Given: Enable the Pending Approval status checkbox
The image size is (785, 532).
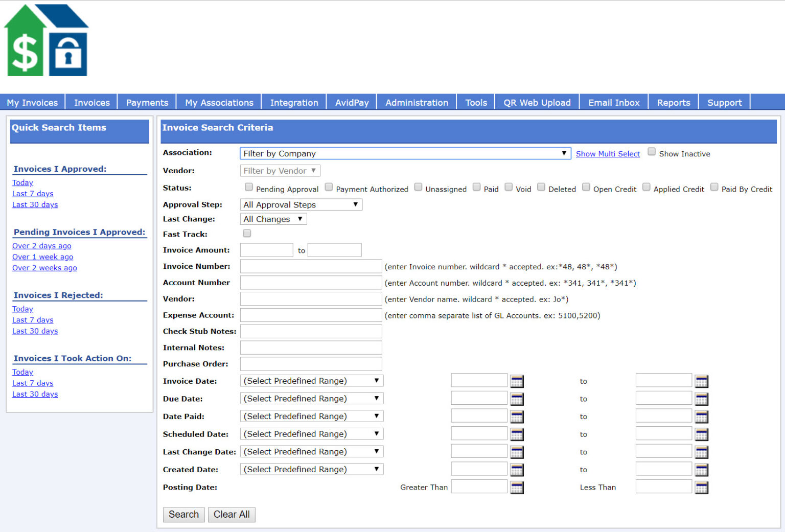Looking at the screenshot, I should [249, 187].
